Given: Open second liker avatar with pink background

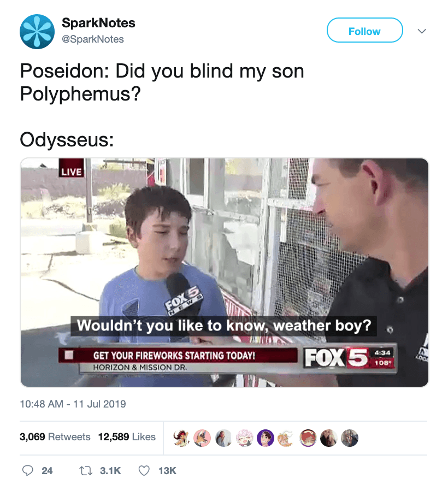Looking at the screenshot, I should pos(202,438).
